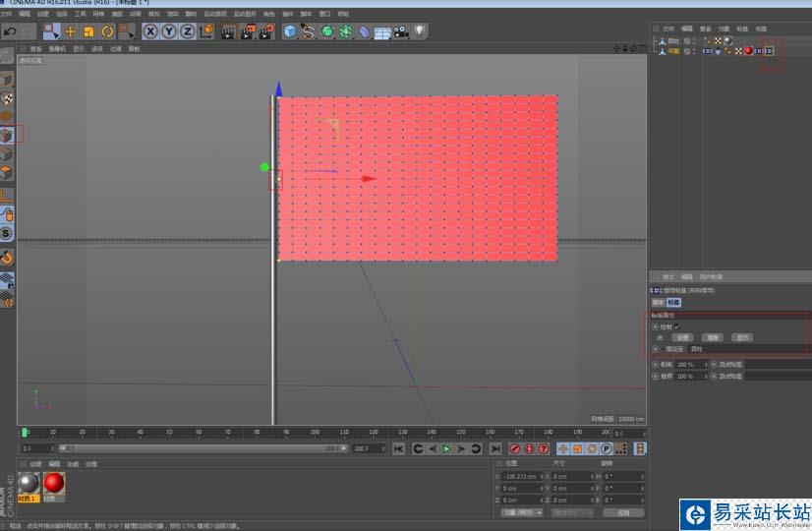The width and height of the screenshot is (812, 531).
Task: Toggle Autokeying button
Action: tap(529, 449)
